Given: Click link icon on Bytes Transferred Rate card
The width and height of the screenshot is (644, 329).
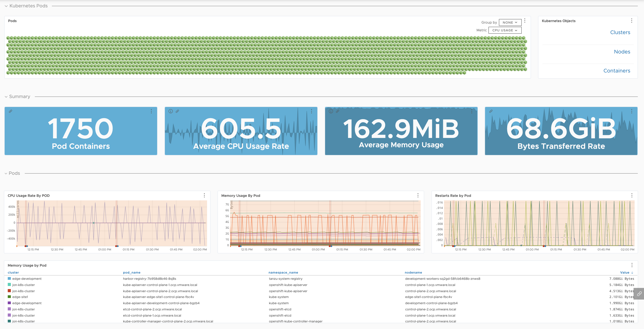Looking at the screenshot, I should coord(491,111).
